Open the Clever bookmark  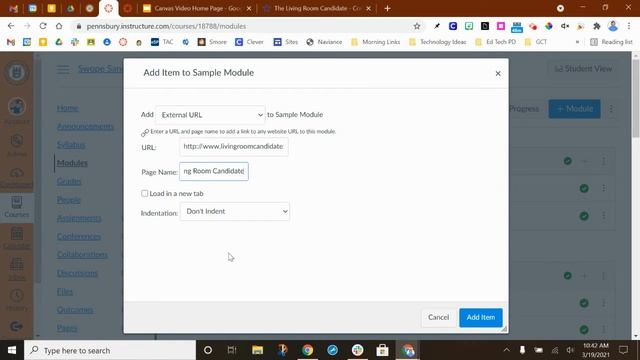249,42
